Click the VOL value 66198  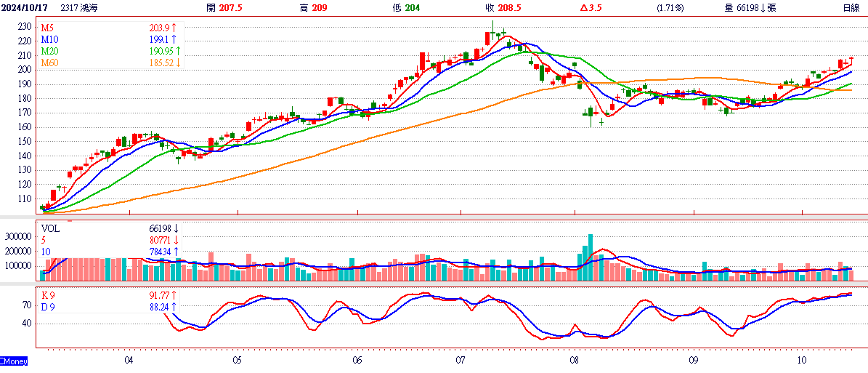click(x=161, y=228)
